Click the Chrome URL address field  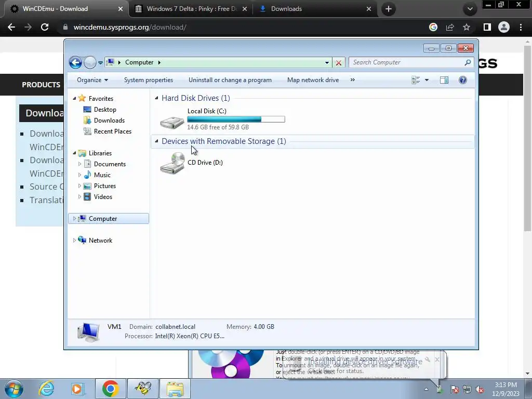[x=244, y=27]
